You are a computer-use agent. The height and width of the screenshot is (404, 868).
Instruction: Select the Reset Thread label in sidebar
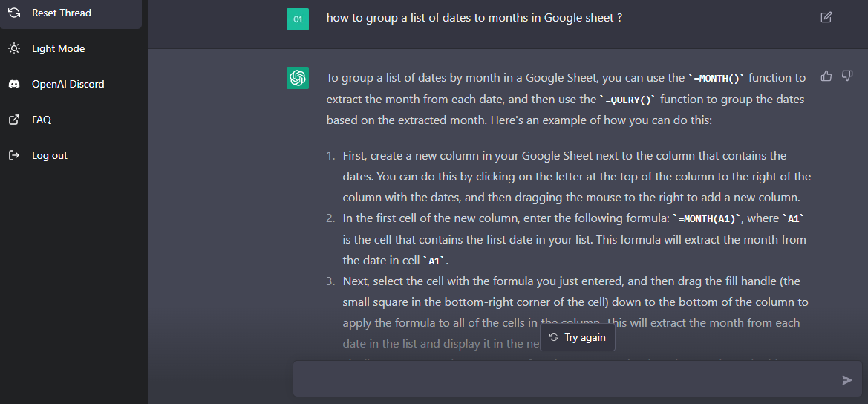62,13
